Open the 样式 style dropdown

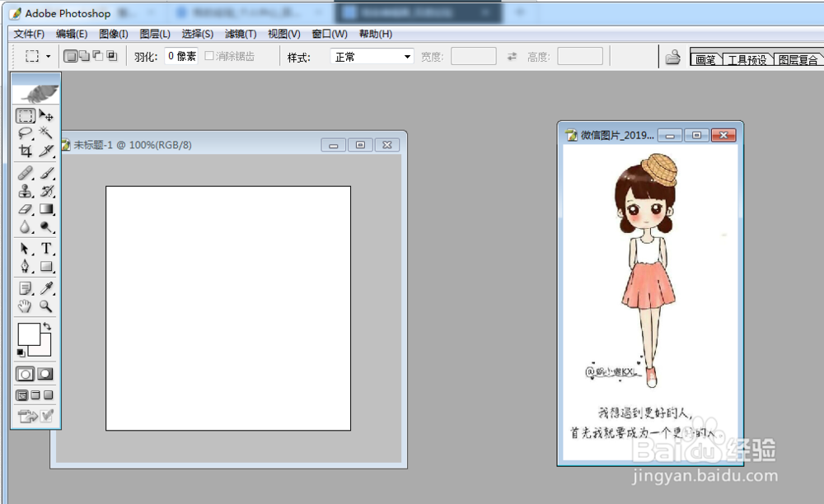[x=372, y=56]
